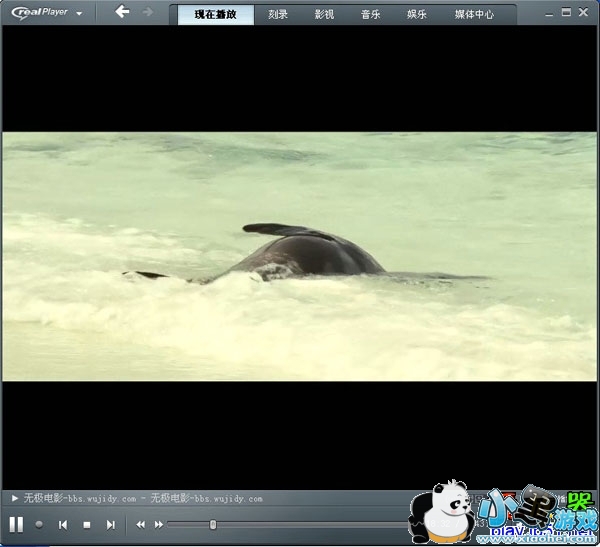Click the forward arrow button
This screenshot has width=600, height=547.
(148, 12)
